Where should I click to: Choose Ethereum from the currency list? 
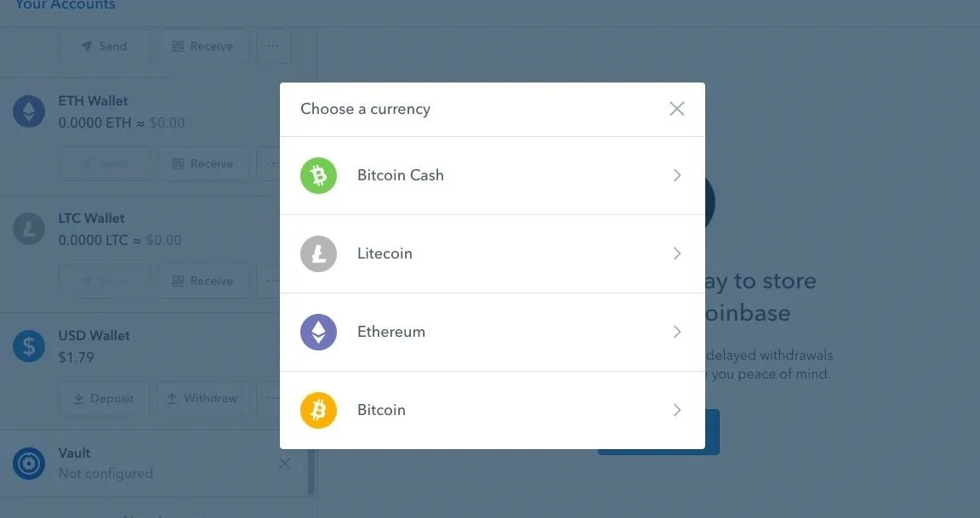click(x=492, y=332)
